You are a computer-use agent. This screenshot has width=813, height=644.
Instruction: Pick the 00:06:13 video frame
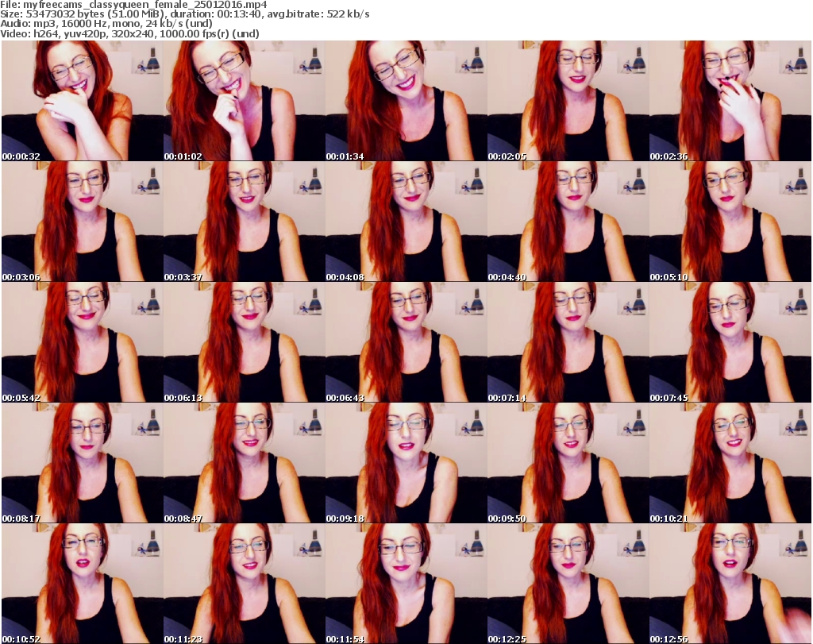(245, 342)
